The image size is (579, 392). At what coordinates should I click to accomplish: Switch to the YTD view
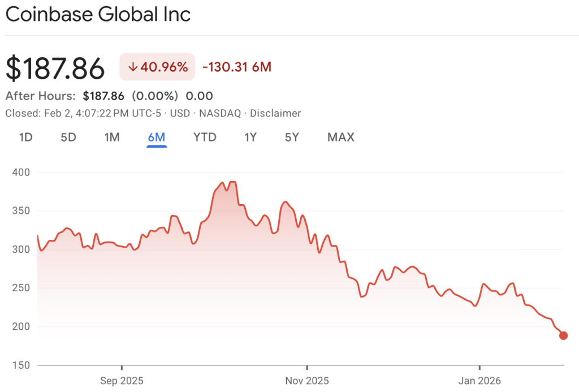coord(205,137)
